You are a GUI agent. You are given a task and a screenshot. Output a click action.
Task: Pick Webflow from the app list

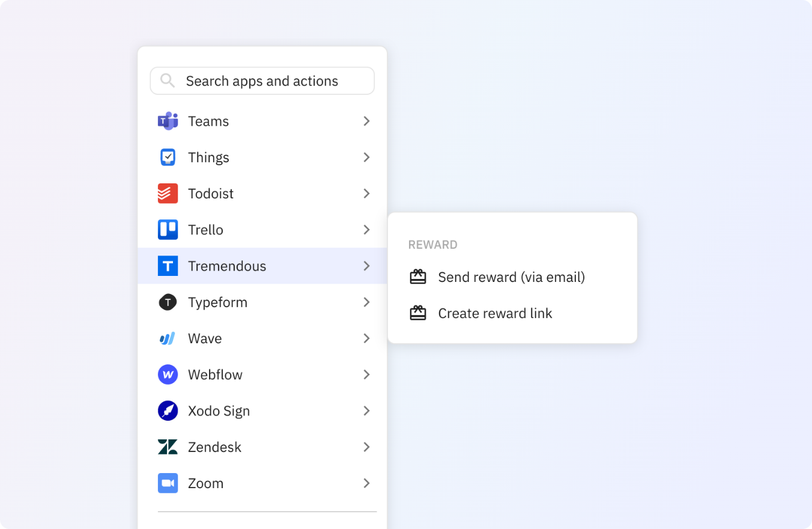[x=262, y=375]
